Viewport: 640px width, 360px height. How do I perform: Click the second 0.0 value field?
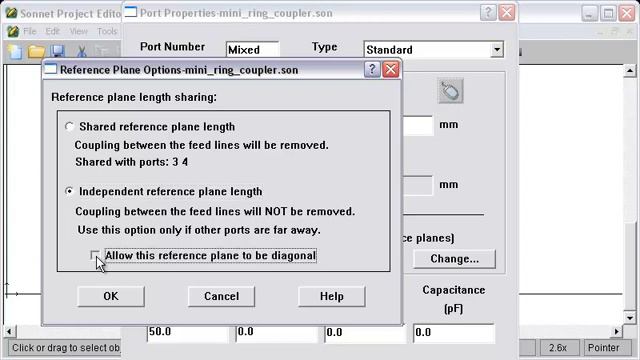click(276, 333)
